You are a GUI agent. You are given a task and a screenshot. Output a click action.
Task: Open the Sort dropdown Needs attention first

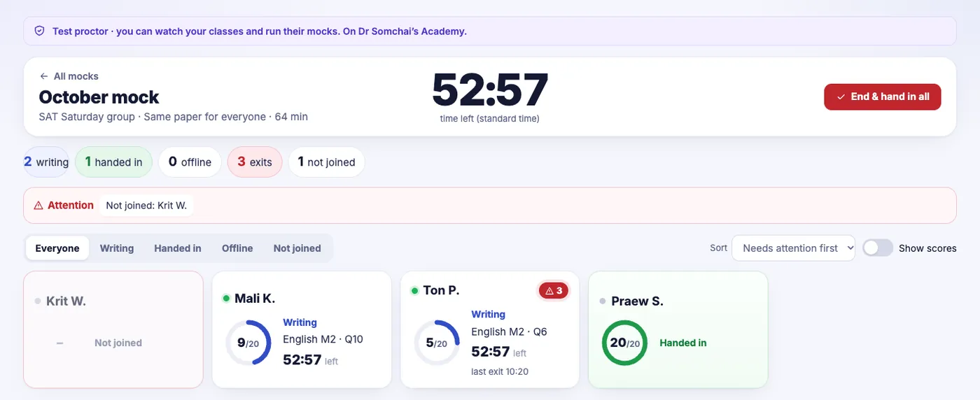pyautogui.click(x=793, y=248)
